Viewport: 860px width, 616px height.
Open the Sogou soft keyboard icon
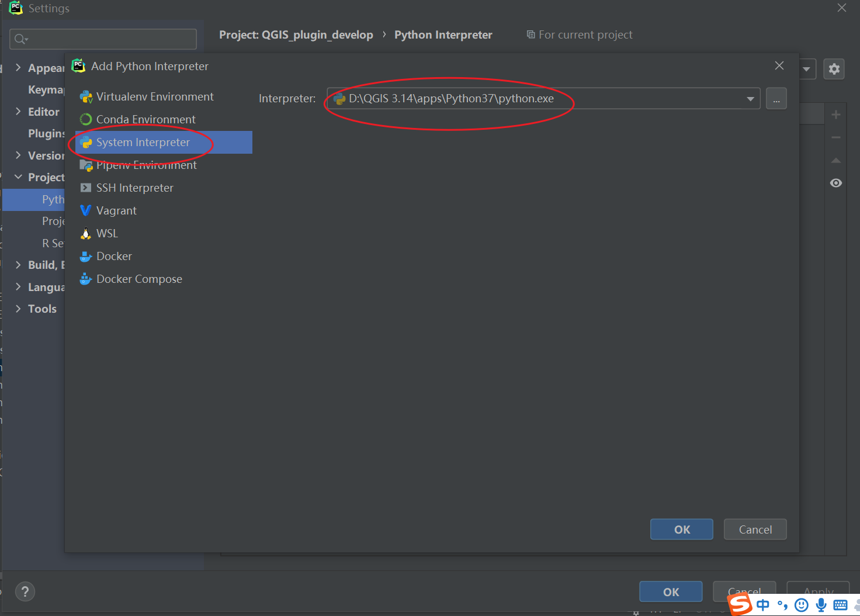coord(840,605)
